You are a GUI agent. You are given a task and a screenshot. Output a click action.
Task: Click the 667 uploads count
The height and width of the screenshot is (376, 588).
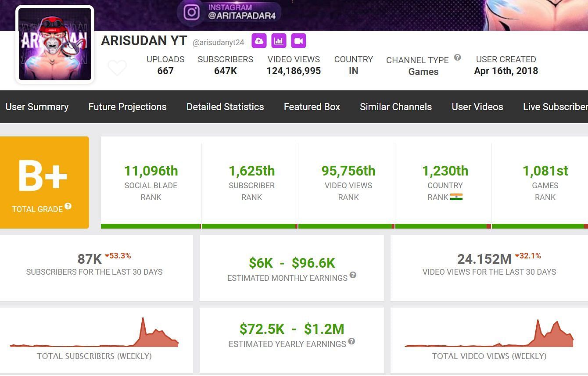[x=165, y=71]
